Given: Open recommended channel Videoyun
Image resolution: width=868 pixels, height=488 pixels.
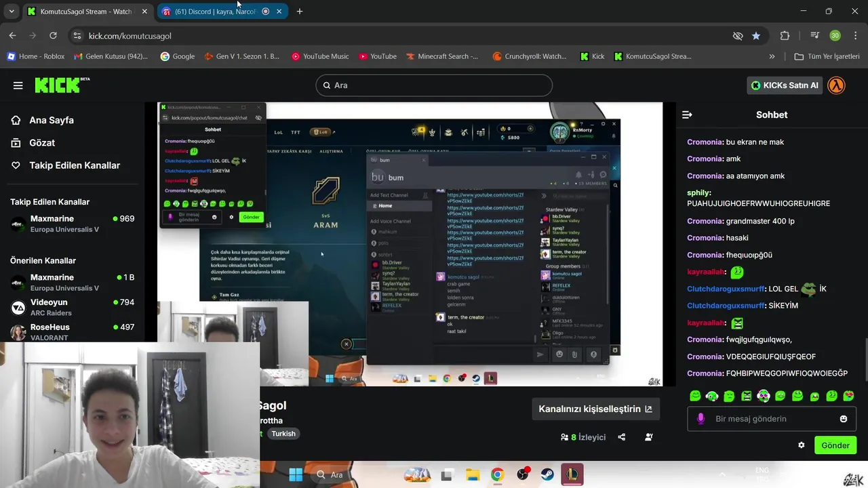Looking at the screenshot, I should click(73, 307).
